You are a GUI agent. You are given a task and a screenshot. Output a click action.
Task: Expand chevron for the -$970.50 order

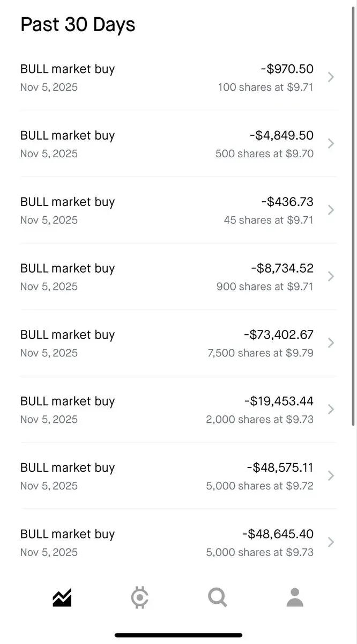[x=331, y=77]
